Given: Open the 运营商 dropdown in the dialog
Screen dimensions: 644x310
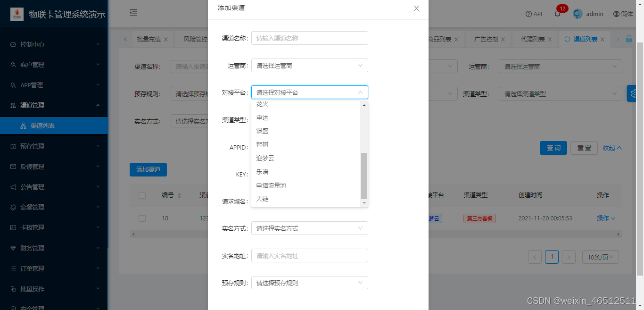Looking at the screenshot, I should coord(309,65).
